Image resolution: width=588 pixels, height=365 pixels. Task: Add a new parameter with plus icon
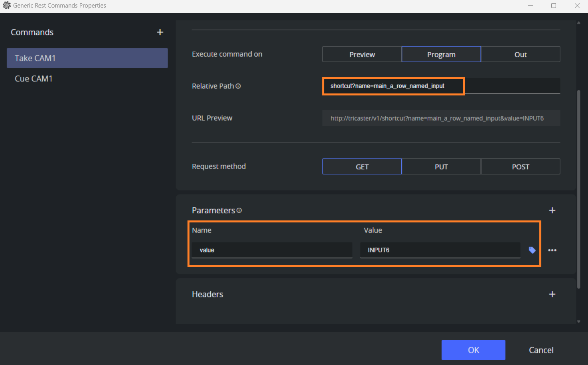click(552, 210)
